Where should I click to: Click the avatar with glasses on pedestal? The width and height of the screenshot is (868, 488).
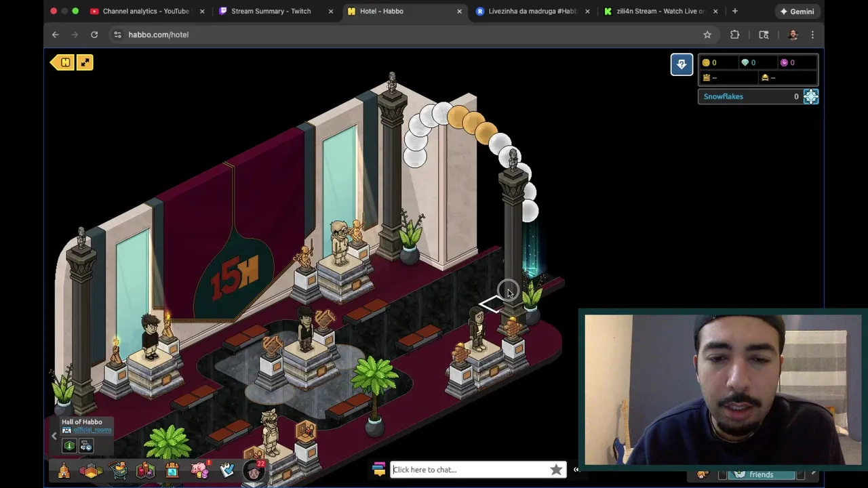point(339,242)
